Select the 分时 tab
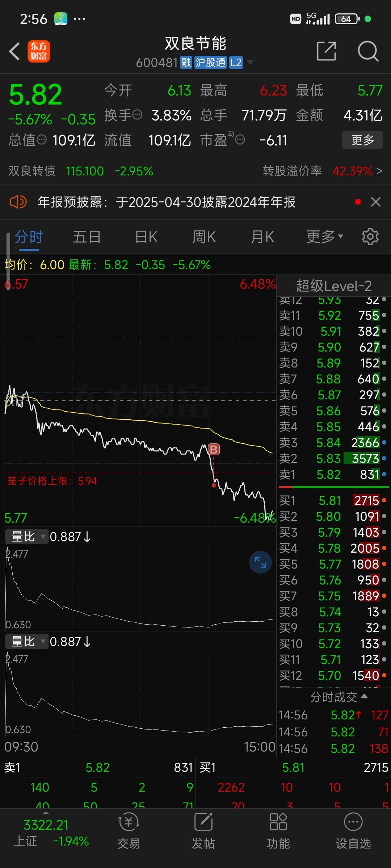The width and height of the screenshot is (391, 868). [29, 237]
